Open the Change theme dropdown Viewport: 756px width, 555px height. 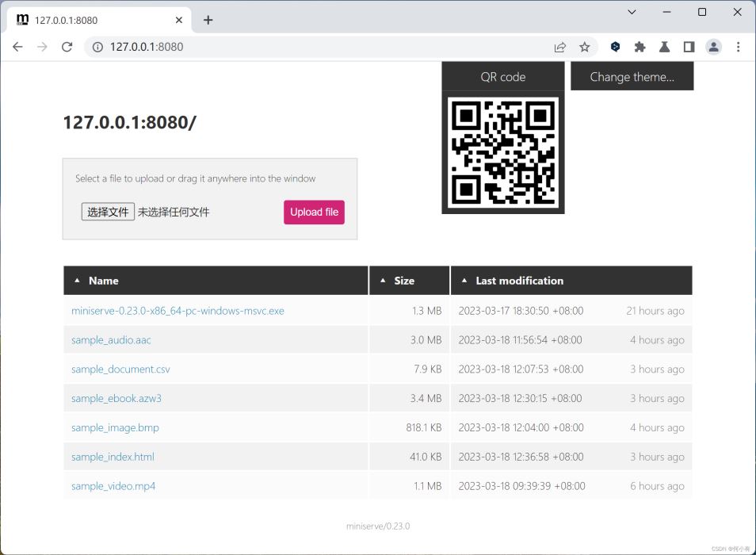click(x=632, y=77)
